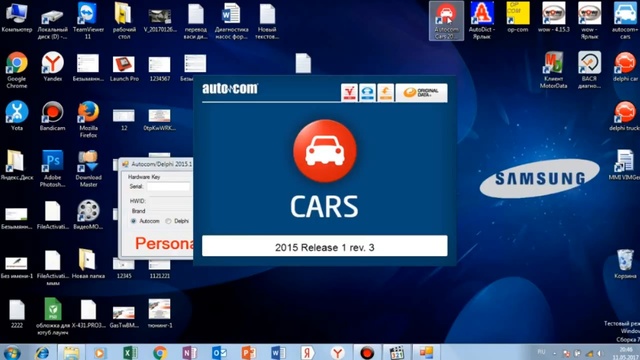Select the desktop file named 12

(124, 119)
